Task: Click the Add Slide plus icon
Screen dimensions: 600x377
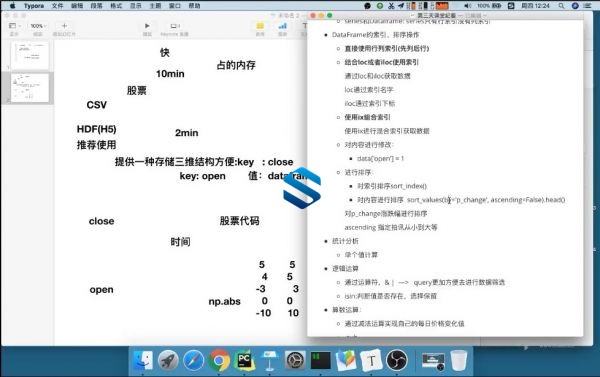Action: pos(64,26)
